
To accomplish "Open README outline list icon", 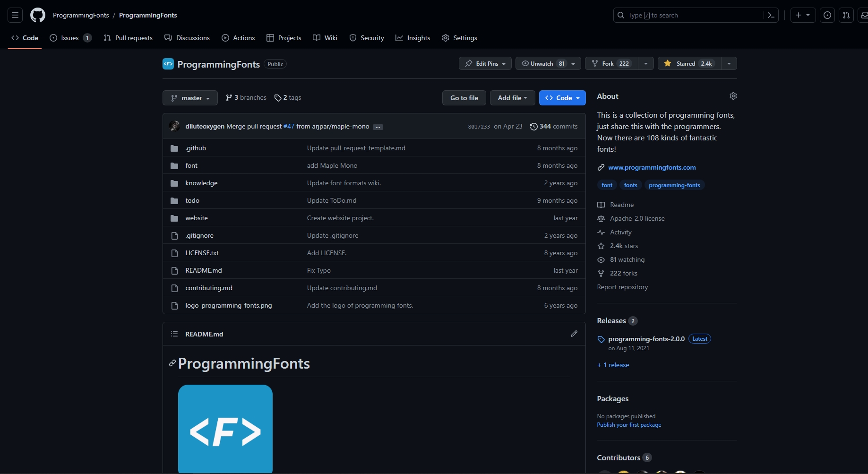I will (174, 334).
